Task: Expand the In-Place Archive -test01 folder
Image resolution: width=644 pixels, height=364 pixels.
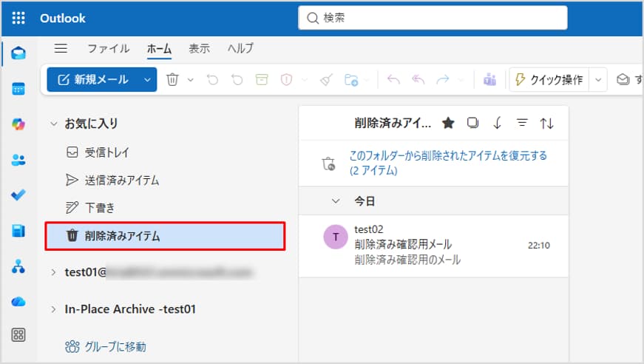Action: pyautogui.click(x=53, y=309)
